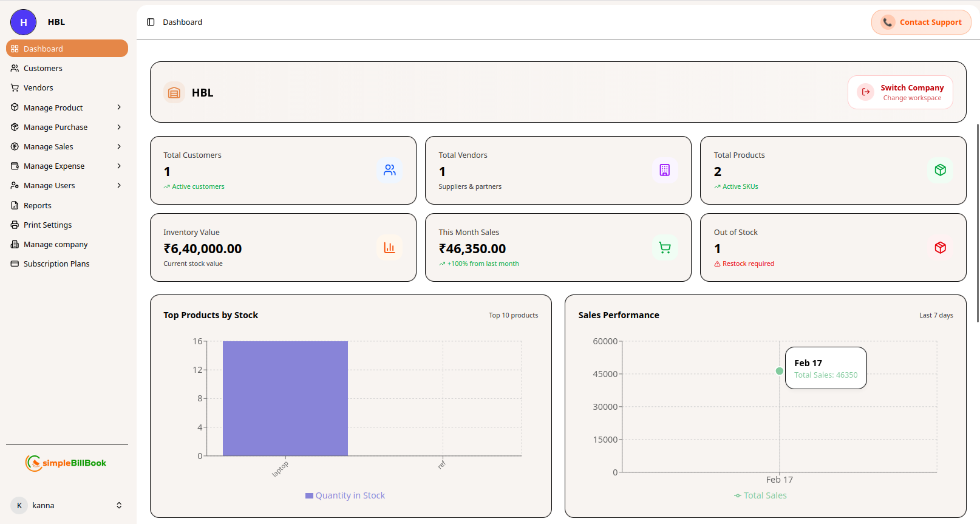Click the blue H avatar logo
Image resolution: width=980 pixels, height=524 pixels.
23,22
